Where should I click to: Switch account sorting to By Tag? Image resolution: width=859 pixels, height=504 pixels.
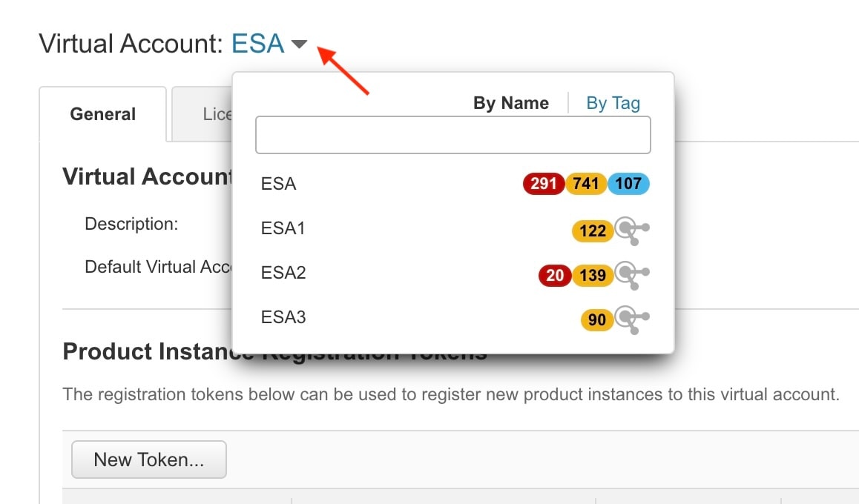pos(613,103)
